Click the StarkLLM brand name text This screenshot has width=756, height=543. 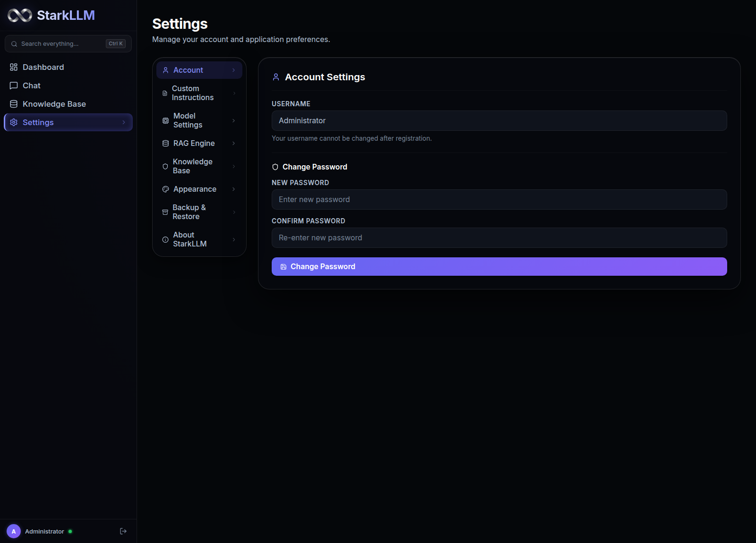coord(66,15)
